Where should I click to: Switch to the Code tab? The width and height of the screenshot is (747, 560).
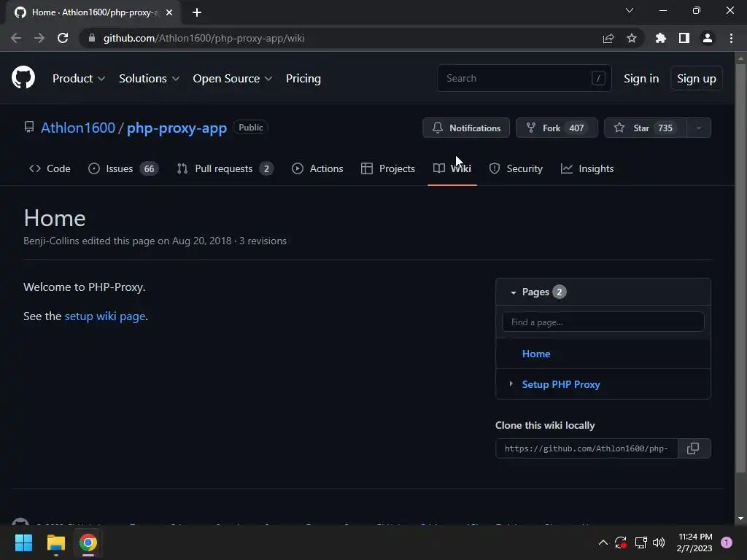[x=50, y=168]
